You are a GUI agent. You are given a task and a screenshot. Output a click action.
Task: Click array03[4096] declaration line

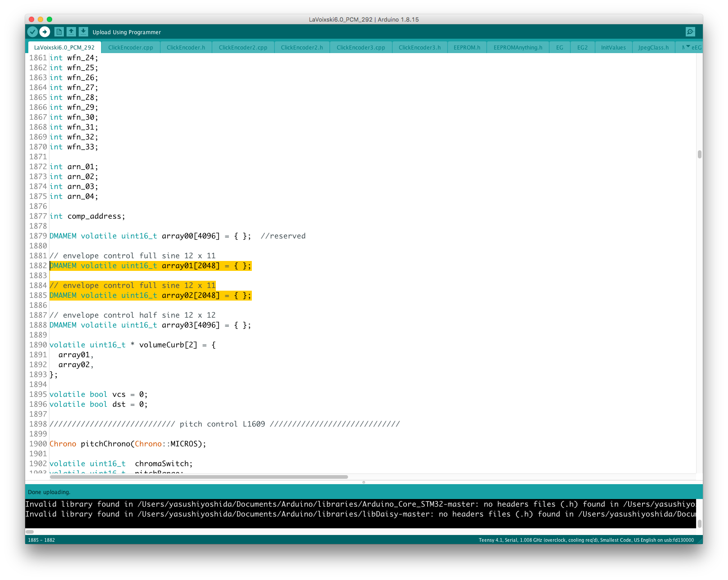tap(150, 325)
